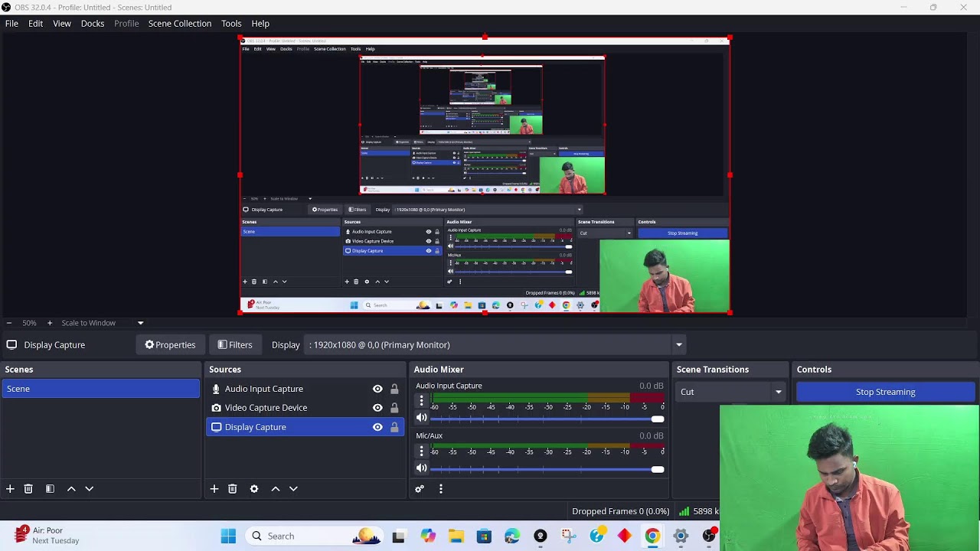
Task: Open Docks menu
Action: 93,23
